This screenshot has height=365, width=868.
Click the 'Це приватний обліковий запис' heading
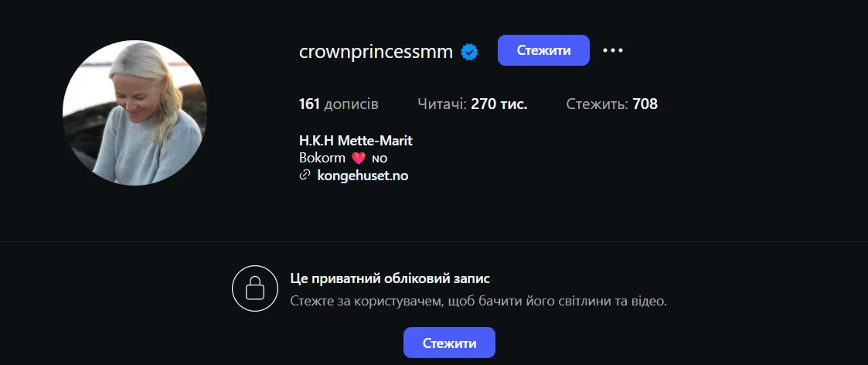(x=390, y=278)
